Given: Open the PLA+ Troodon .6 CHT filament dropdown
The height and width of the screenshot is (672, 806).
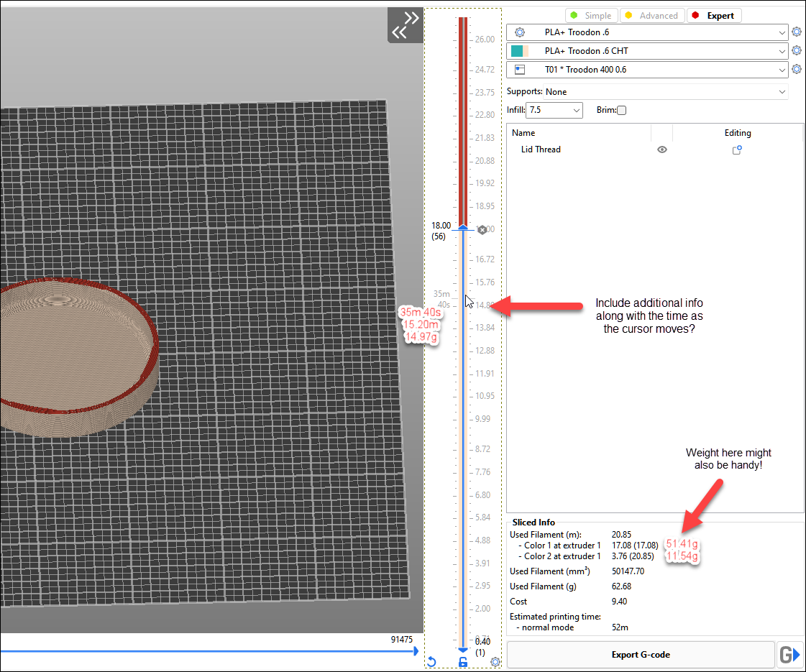Looking at the screenshot, I should [647, 51].
